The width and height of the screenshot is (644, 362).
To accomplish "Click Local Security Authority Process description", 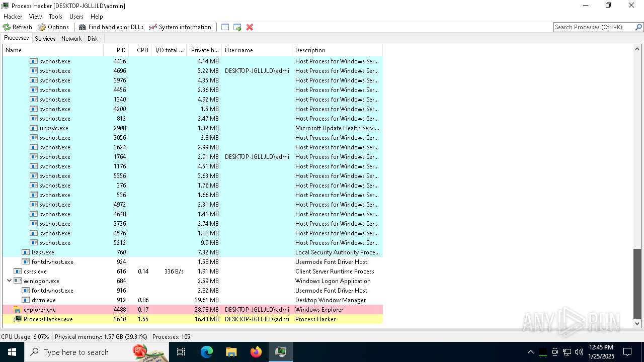I will coord(338,252).
